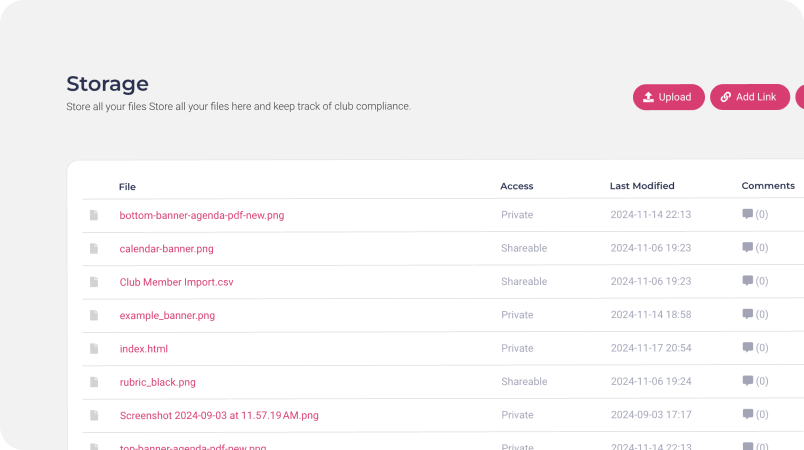804x450 pixels.
Task: Click date 2024-11-17 20:54
Action: click(651, 348)
